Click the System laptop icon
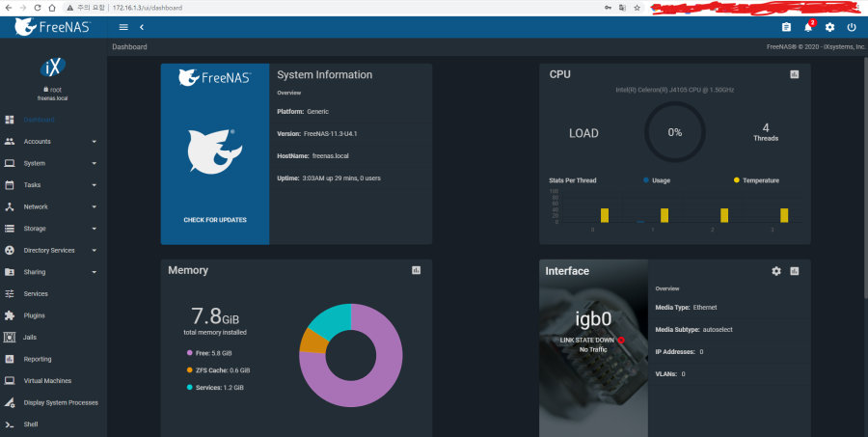The height and width of the screenshot is (437, 868). 10,163
